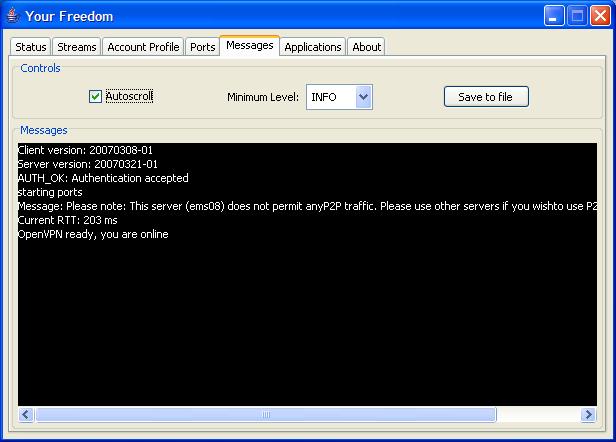The image size is (616, 442).
Task: Toggle the Autoscroll checkbox
Action: click(x=95, y=96)
